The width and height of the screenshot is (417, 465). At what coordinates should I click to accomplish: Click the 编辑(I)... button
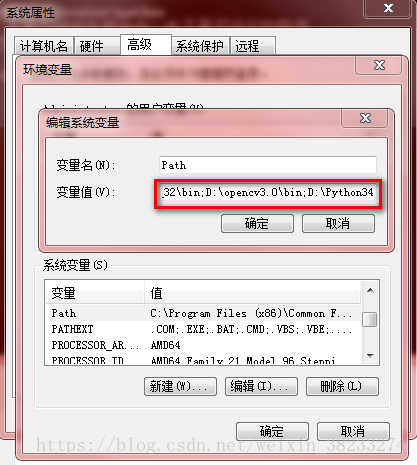pyautogui.click(x=261, y=386)
